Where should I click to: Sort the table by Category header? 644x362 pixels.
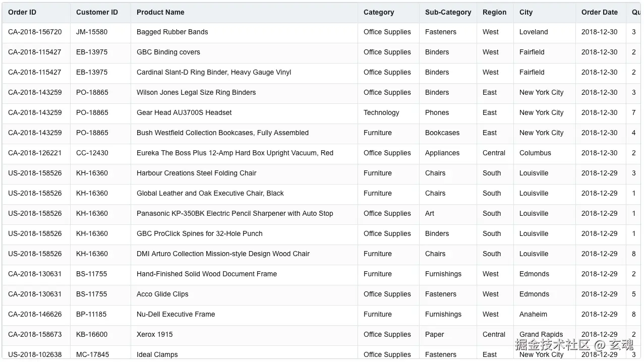click(379, 12)
